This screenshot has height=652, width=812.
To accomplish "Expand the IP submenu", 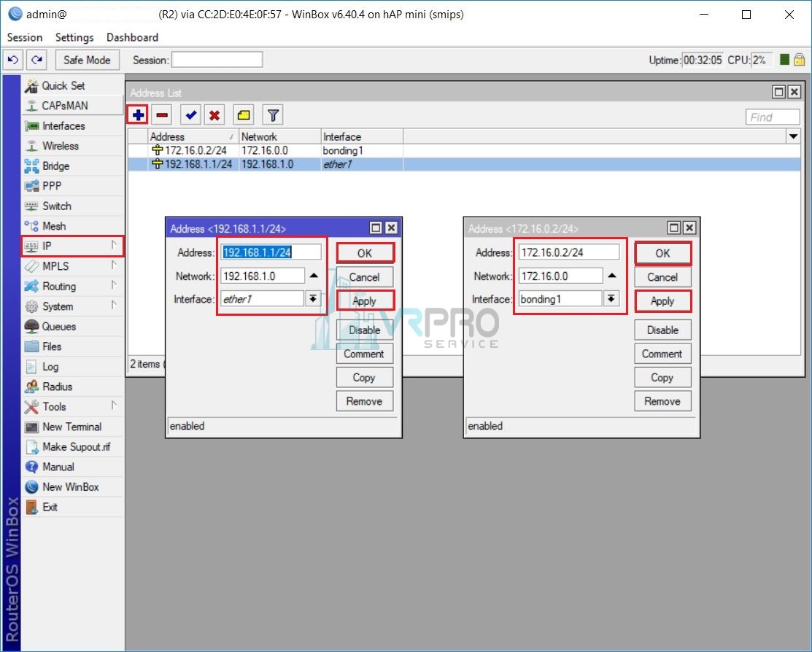I will pyautogui.click(x=72, y=246).
